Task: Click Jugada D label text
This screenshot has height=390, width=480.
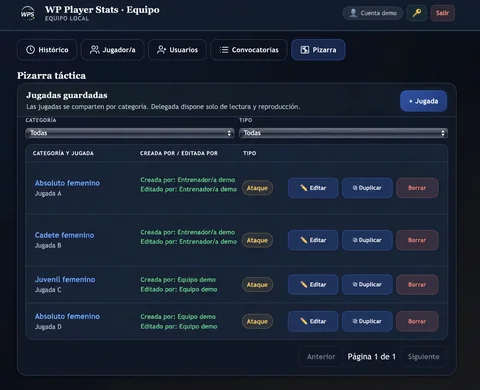Action: pos(48,327)
